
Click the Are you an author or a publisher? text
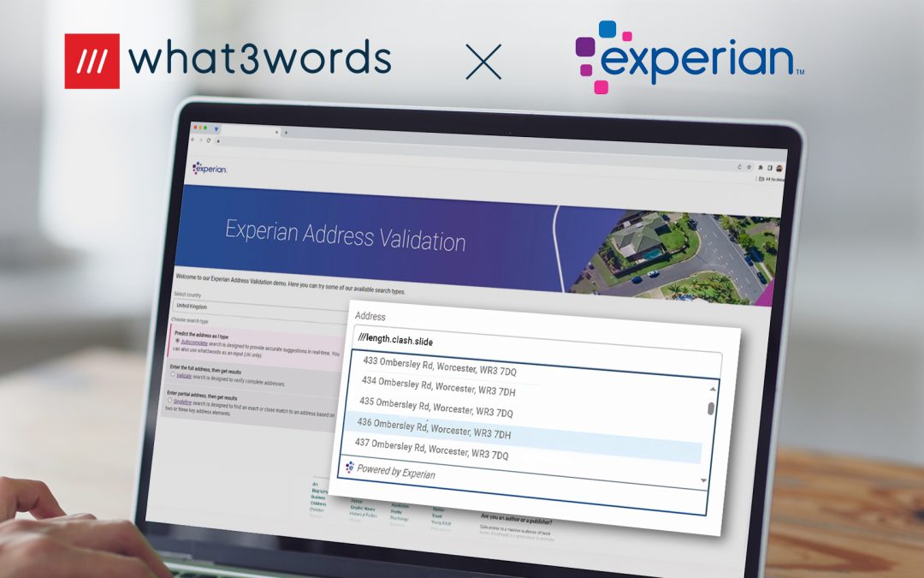[516, 521]
